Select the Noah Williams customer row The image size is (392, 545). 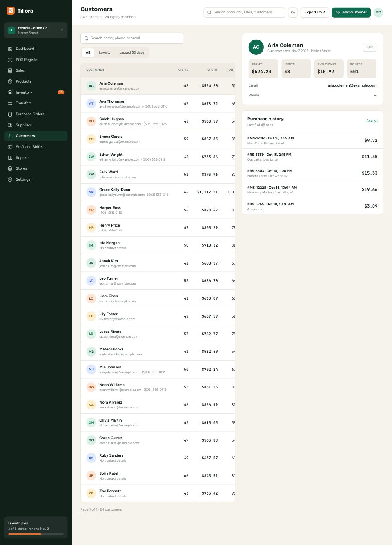coord(158,387)
